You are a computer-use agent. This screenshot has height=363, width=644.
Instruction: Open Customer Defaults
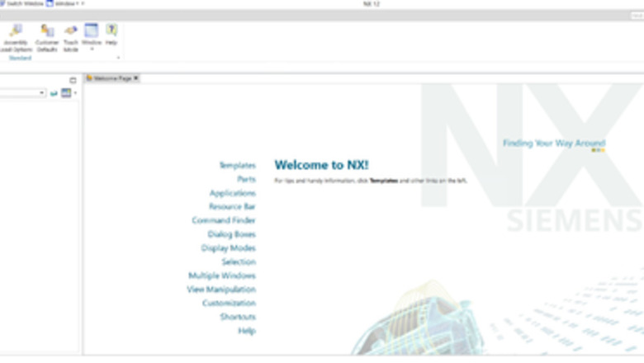47,38
